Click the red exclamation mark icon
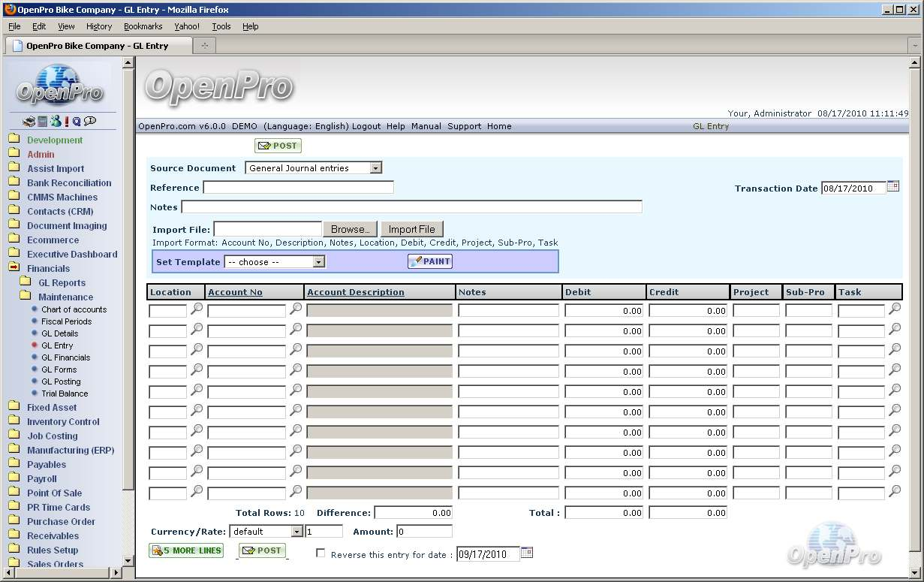The height and width of the screenshot is (582, 924). pyautogui.click(x=67, y=121)
